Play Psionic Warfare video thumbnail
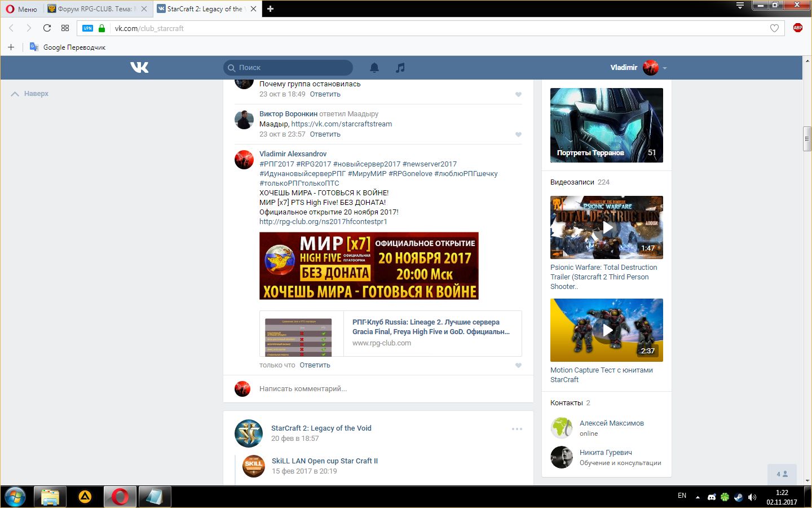812x508 pixels. 607,227
